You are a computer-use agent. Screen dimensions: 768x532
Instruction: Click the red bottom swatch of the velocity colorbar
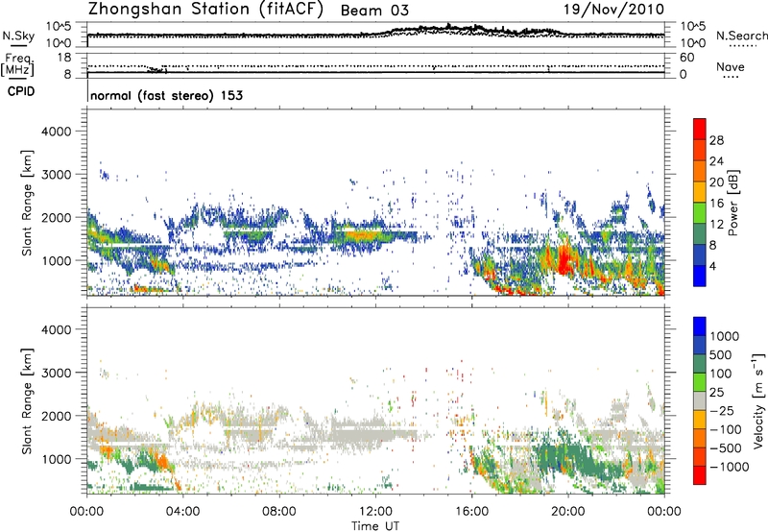pos(700,475)
